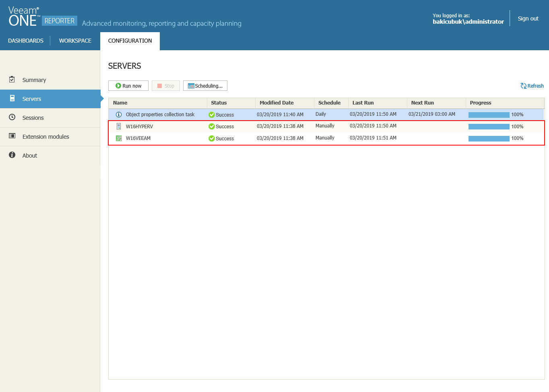Click Sign out link

click(528, 18)
